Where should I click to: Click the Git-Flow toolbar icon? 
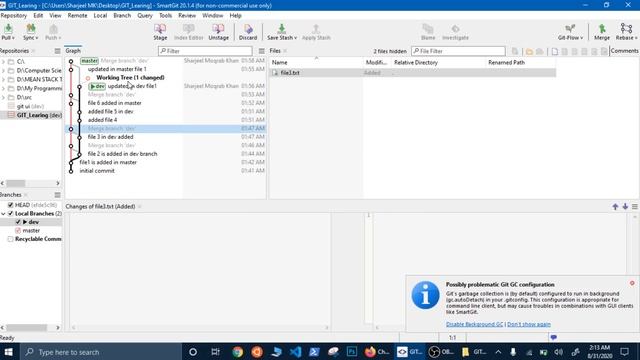point(570,29)
